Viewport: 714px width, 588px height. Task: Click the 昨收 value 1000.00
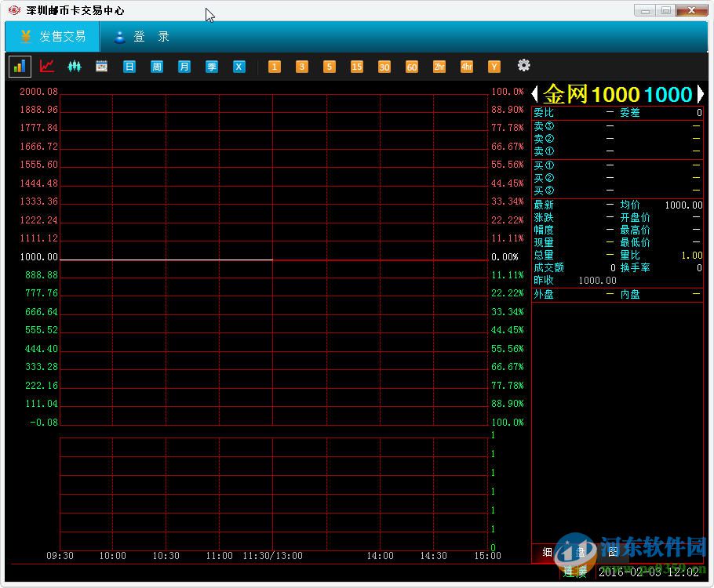(597, 281)
